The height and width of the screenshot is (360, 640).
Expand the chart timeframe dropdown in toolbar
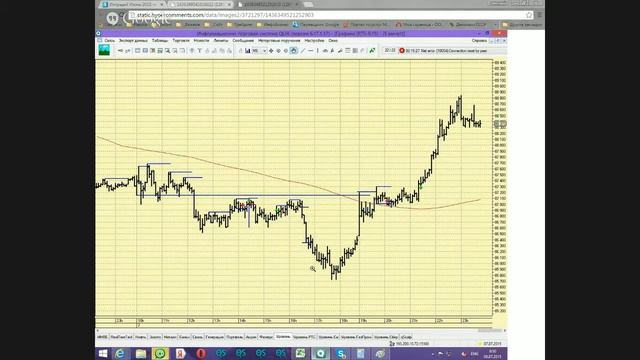pos(264,51)
